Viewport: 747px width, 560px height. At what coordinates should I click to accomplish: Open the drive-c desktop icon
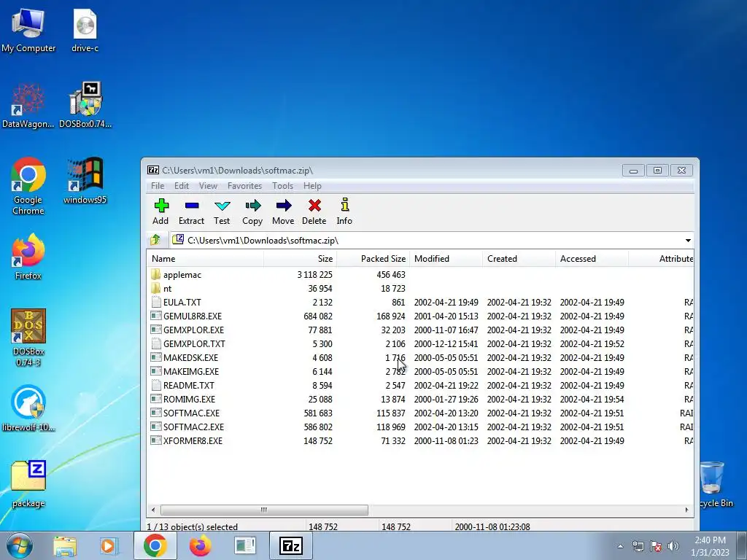[x=85, y=29]
